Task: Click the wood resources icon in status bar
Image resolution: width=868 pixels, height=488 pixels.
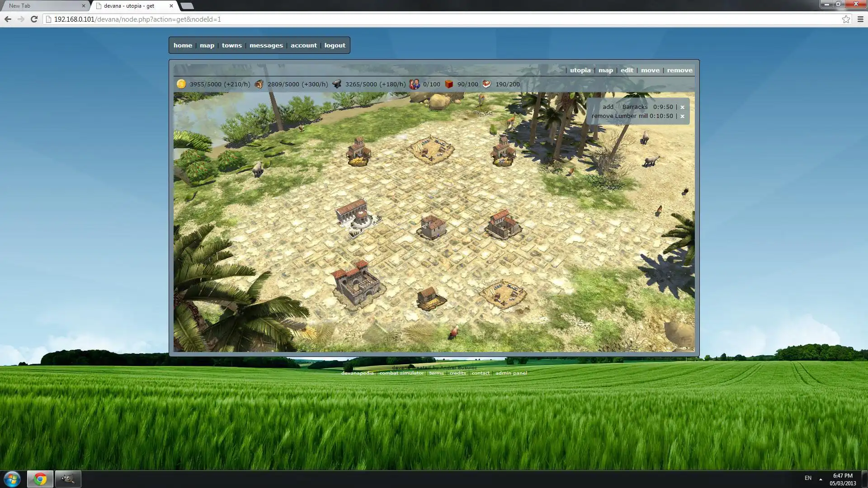Action: (259, 84)
